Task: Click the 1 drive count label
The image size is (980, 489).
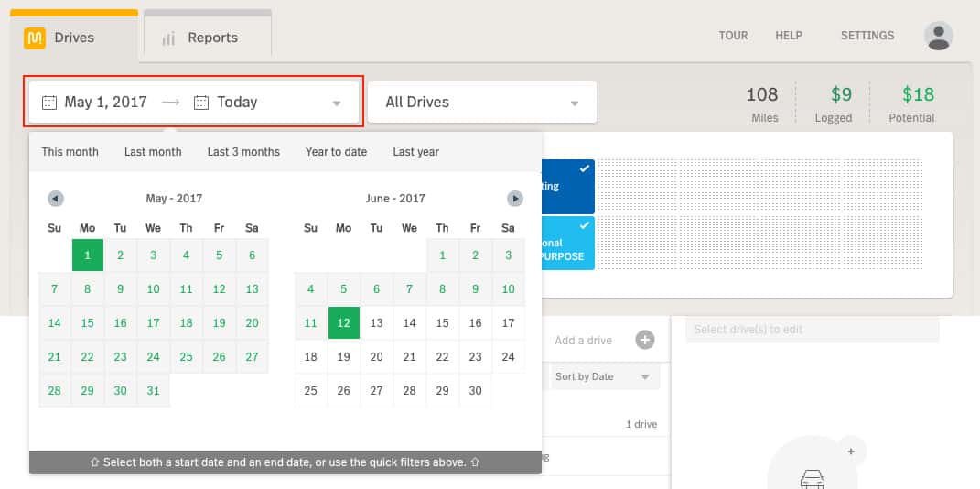Action: (641, 425)
